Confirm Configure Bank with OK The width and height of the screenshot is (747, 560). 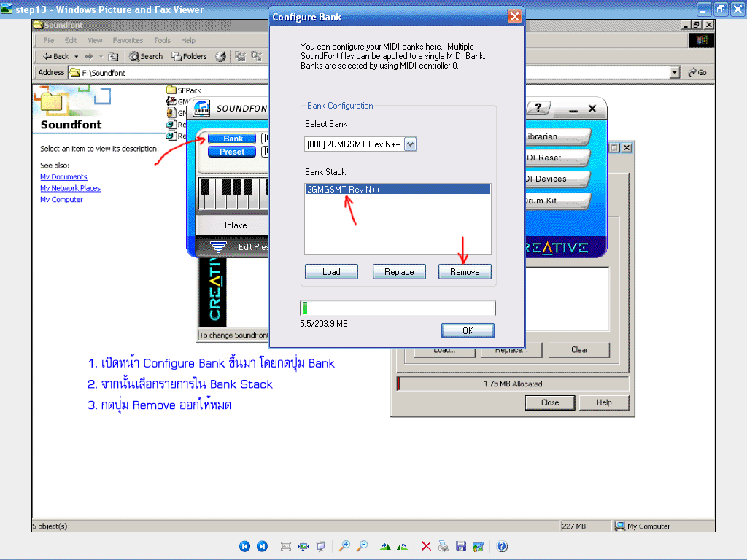click(x=468, y=330)
